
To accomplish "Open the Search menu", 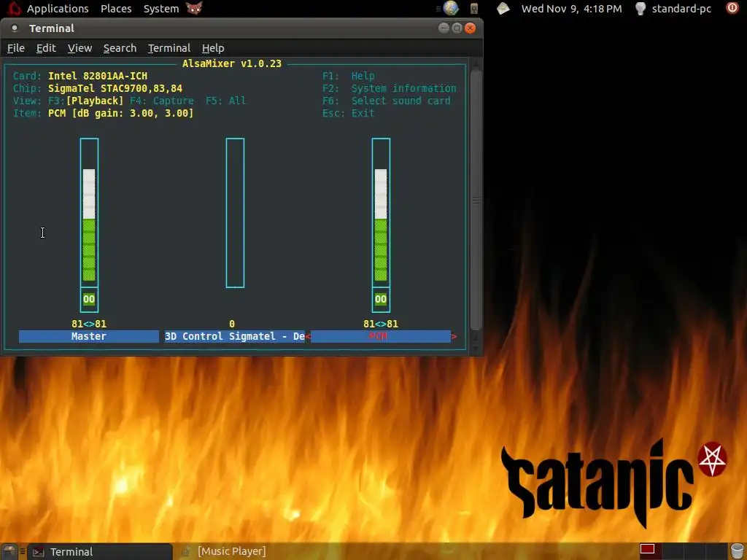I will [x=120, y=48].
